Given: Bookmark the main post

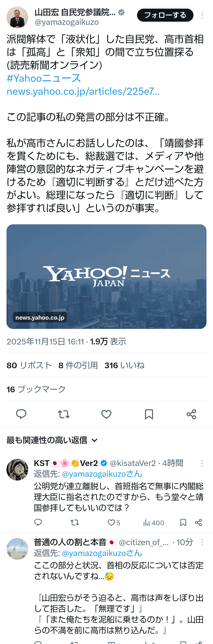Looking at the screenshot, I should tap(149, 414).
